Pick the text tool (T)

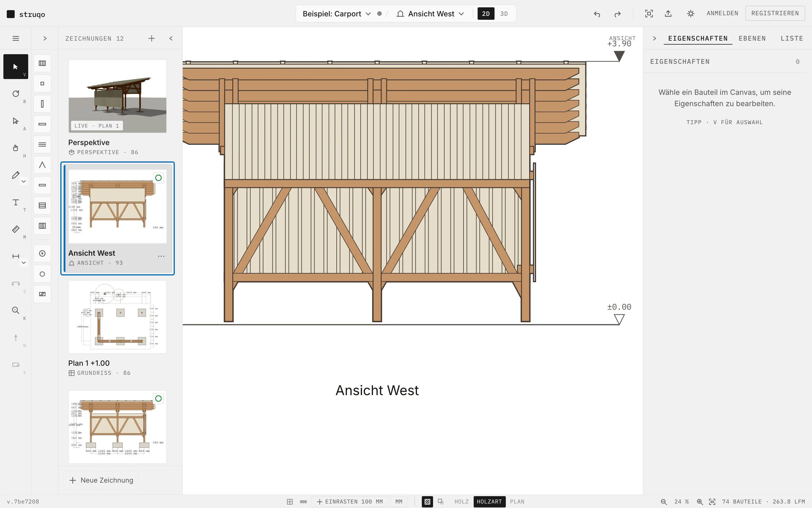click(x=16, y=202)
